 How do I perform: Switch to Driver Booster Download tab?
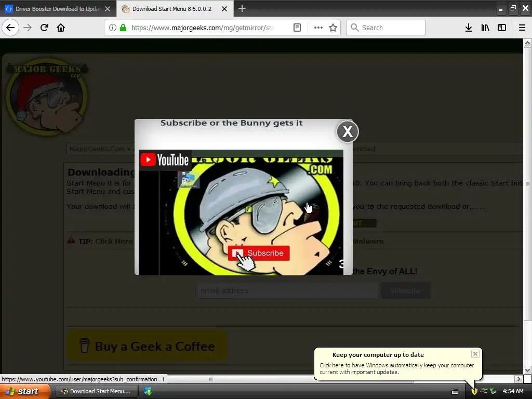pos(58,9)
